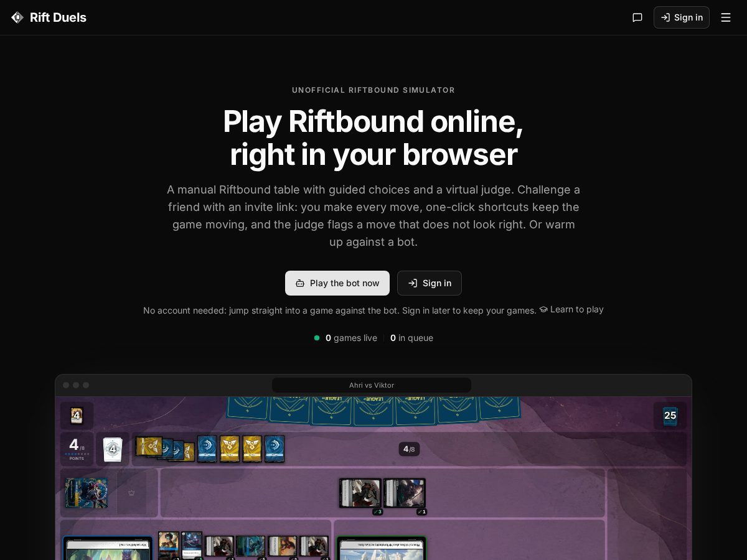Select the battlefield unit card showing 3
This screenshot has height=560, width=747.
[x=360, y=493]
